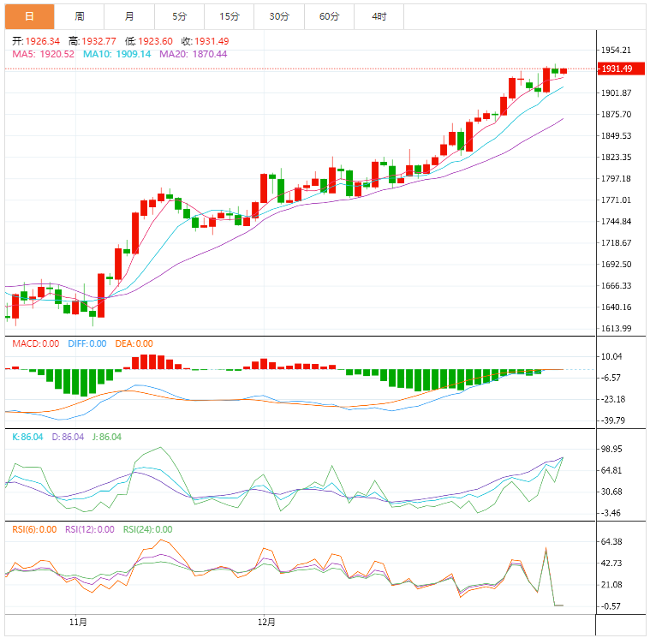Click the RSI(24):0.00 indicator label
650x644 pixels.
point(147,529)
